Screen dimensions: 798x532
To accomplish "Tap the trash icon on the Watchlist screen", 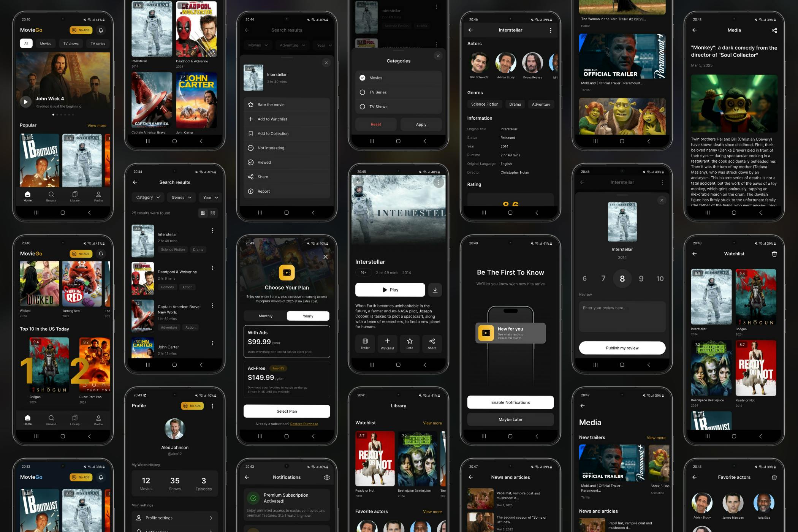I will point(774,253).
